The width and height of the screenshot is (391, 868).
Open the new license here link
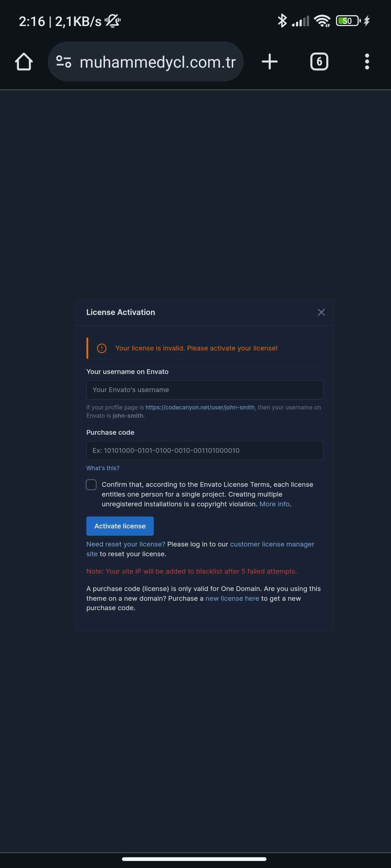pyautogui.click(x=232, y=599)
